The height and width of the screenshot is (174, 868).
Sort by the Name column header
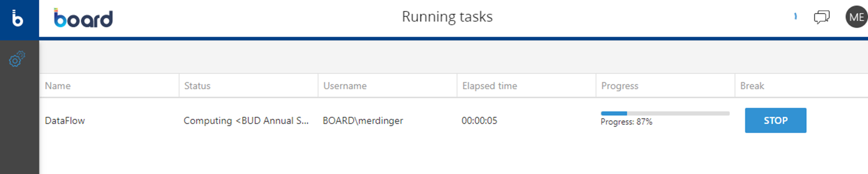(x=58, y=86)
